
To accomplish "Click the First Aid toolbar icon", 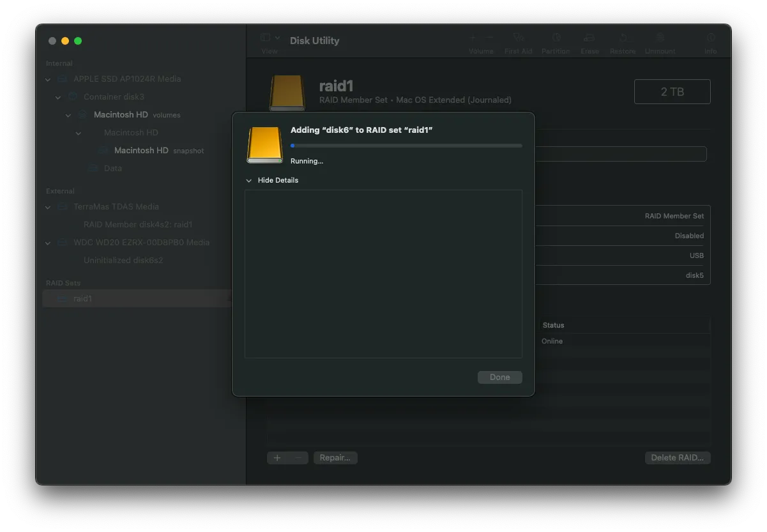I will pos(518,38).
